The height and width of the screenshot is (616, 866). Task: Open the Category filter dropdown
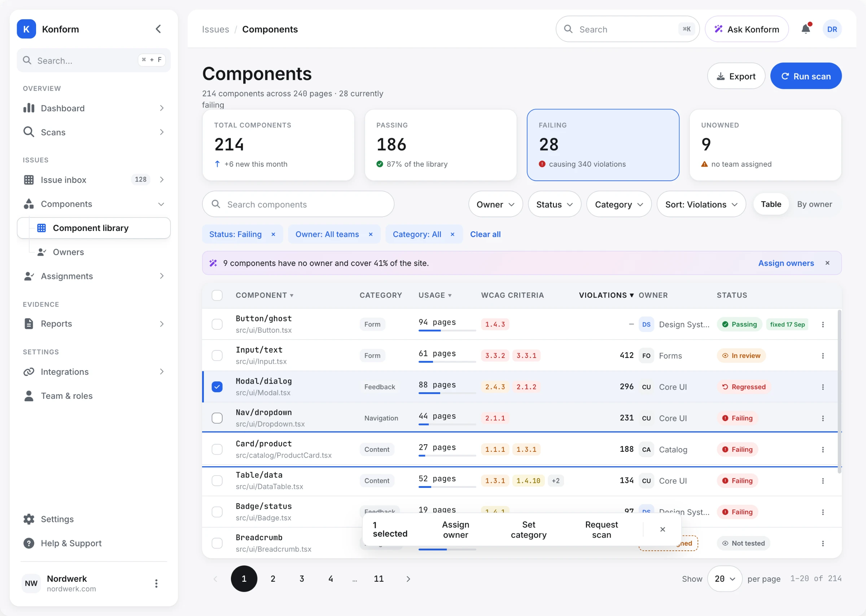[619, 204]
